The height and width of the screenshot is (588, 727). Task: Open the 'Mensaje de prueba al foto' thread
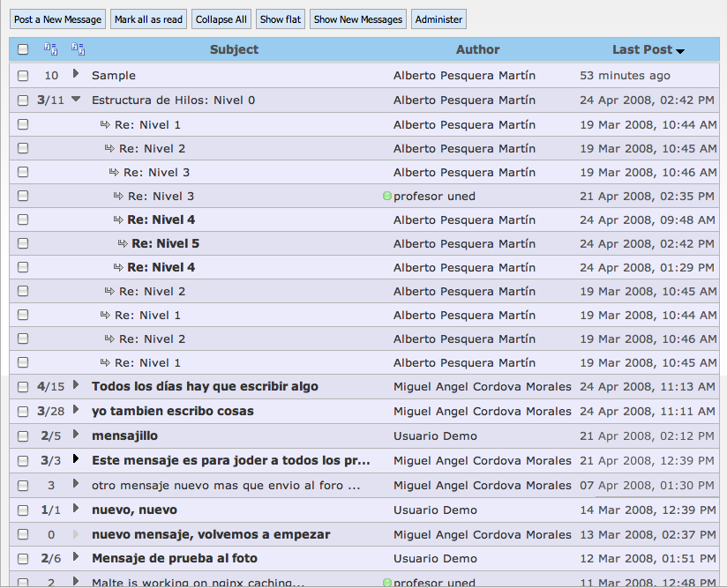tap(174, 558)
